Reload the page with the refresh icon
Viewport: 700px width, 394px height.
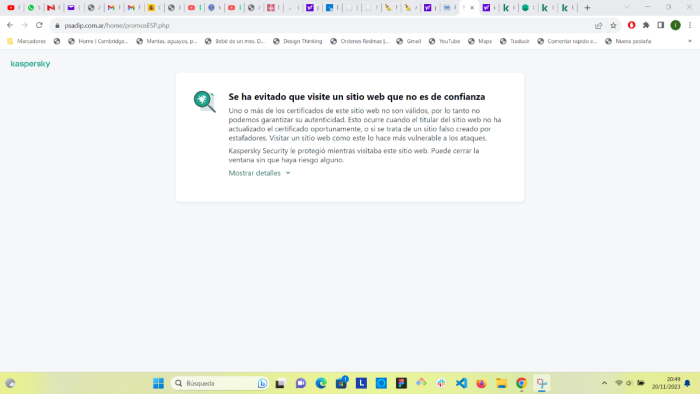pyautogui.click(x=39, y=25)
